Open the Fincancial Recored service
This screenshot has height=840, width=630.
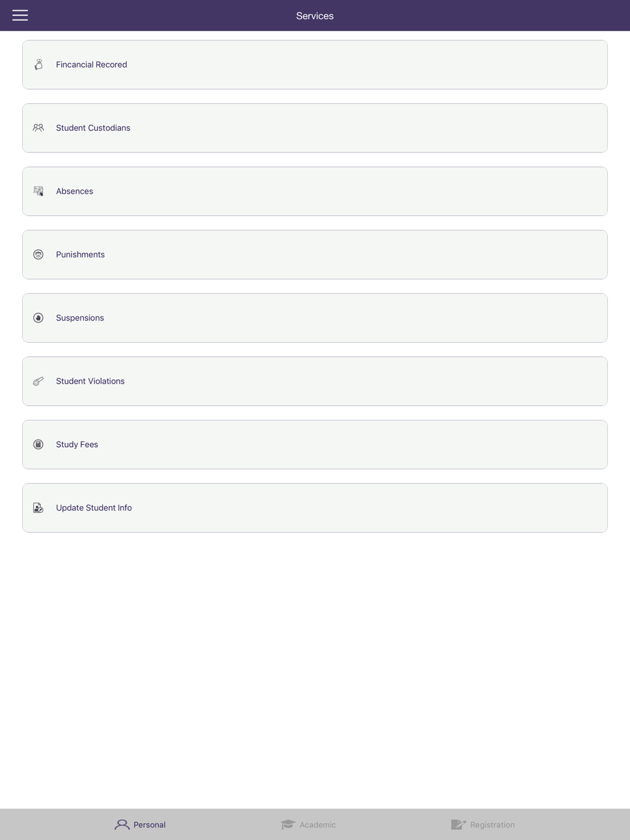pos(315,65)
